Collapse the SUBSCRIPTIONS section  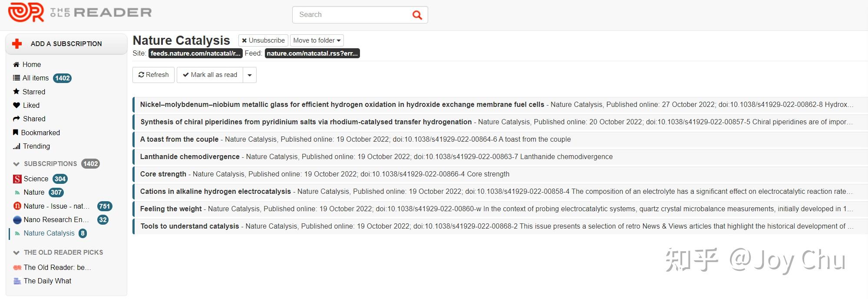(17, 164)
